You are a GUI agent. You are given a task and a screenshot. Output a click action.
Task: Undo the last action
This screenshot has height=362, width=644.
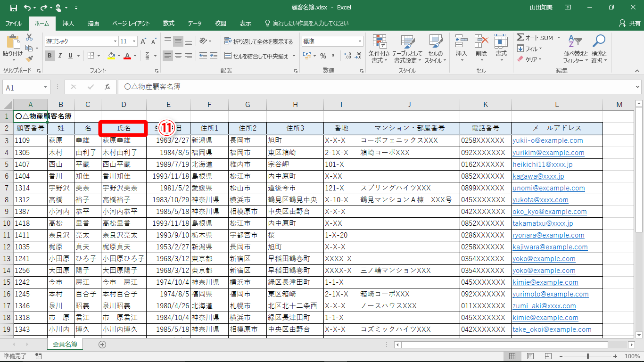28,8
